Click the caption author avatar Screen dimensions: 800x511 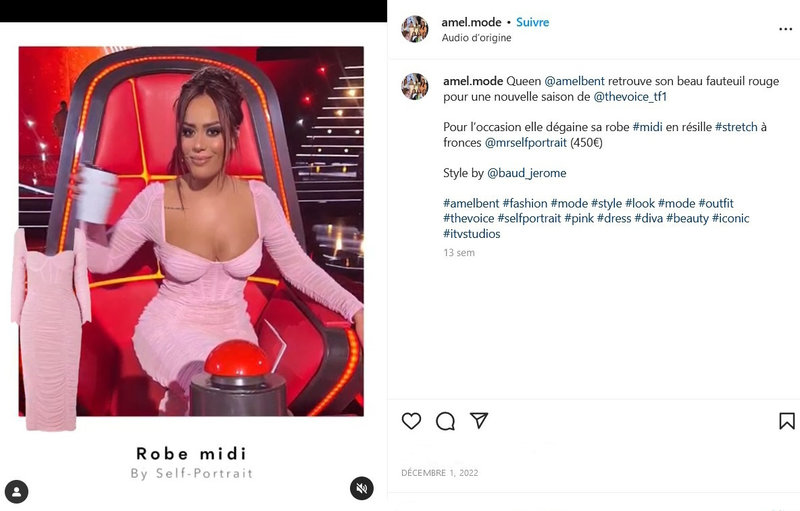pyautogui.click(x=415, y=86)
